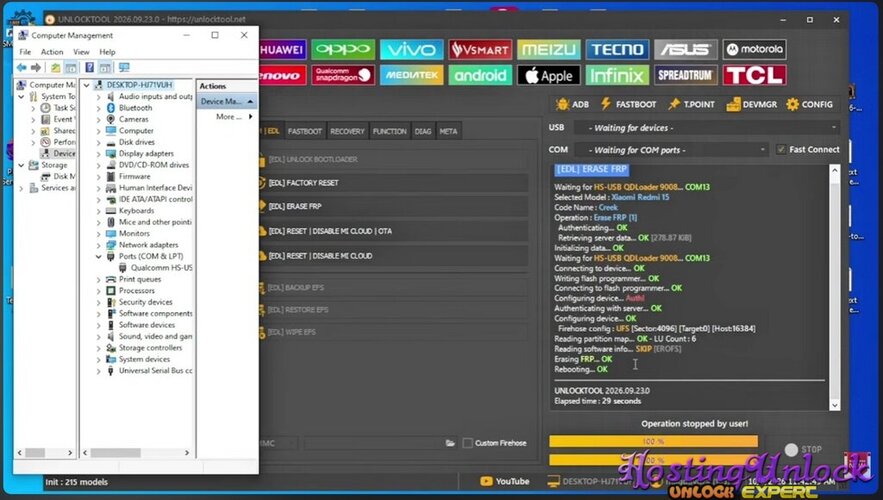The height and width of the screenshot is (500, 883).
Task: Select Display adapters in device tree
Action: (146, 154)
